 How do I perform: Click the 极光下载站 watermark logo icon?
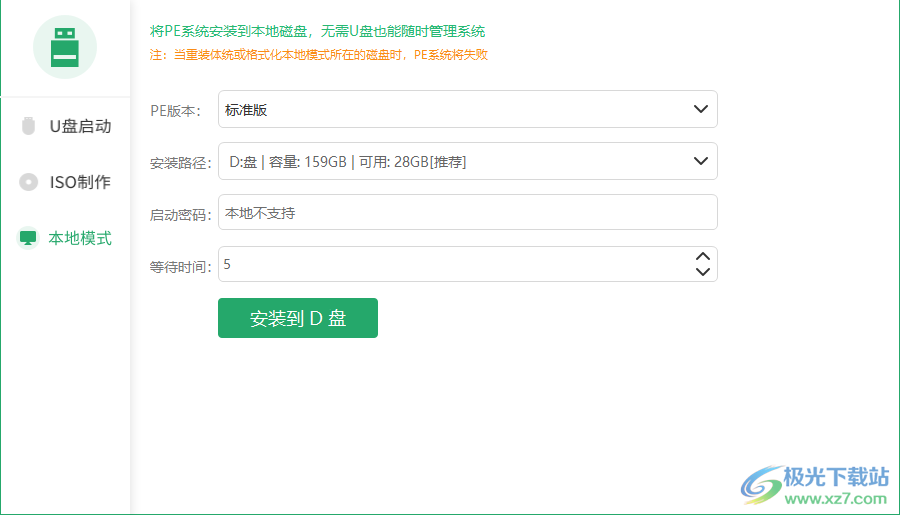pos(761,482)
